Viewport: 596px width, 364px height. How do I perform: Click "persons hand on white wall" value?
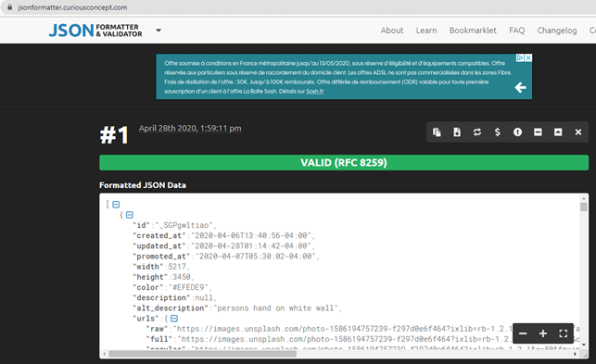tap(275, 308)
